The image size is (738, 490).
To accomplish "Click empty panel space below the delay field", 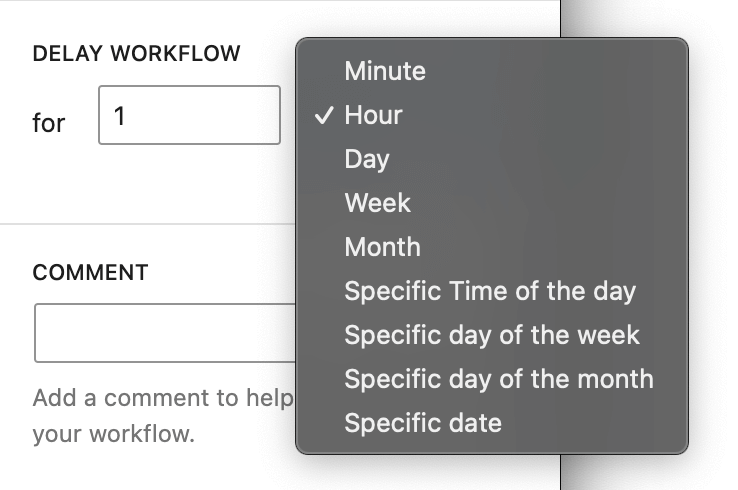I will point(150,185).
